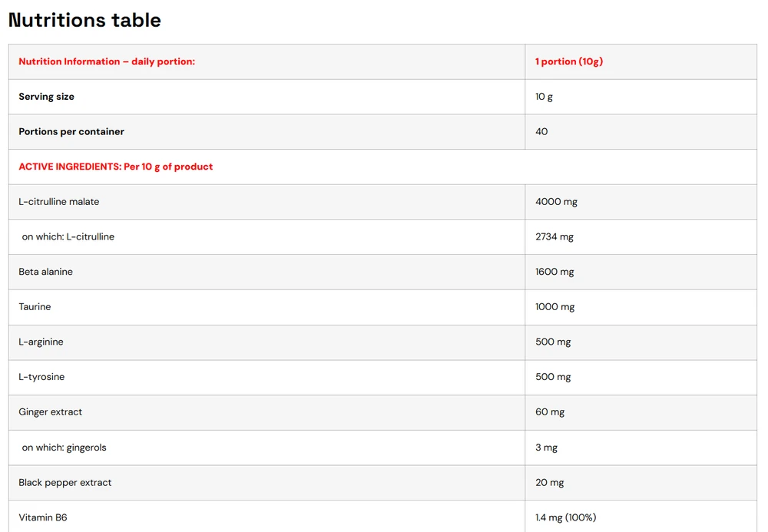Select the Serving size row label
Screen dimensions: 768x532
tap(47, 97)
